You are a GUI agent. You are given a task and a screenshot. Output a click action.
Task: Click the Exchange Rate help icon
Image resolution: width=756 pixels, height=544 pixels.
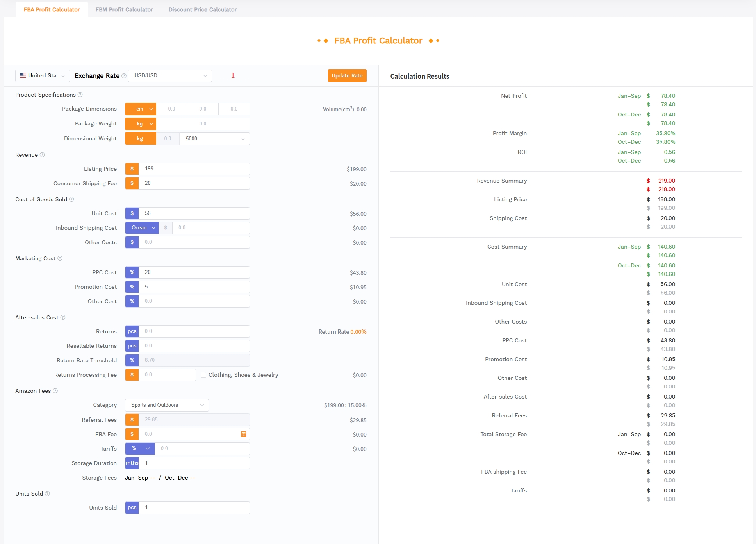pyautogui.click(x=124, y=76)
